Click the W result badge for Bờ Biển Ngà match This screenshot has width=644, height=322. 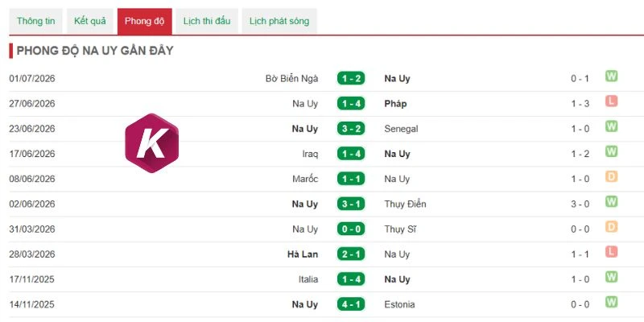tap(611, 76)
